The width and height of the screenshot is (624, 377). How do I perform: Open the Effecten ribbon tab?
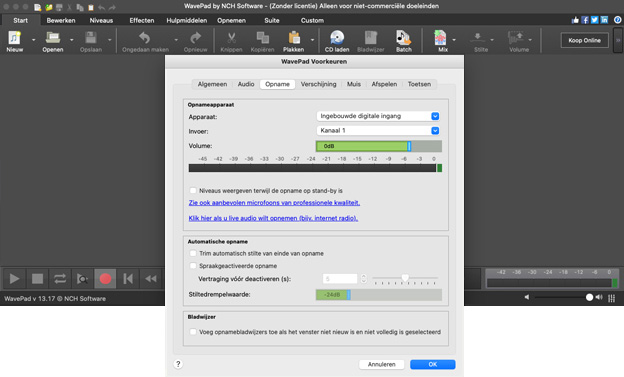142,20
